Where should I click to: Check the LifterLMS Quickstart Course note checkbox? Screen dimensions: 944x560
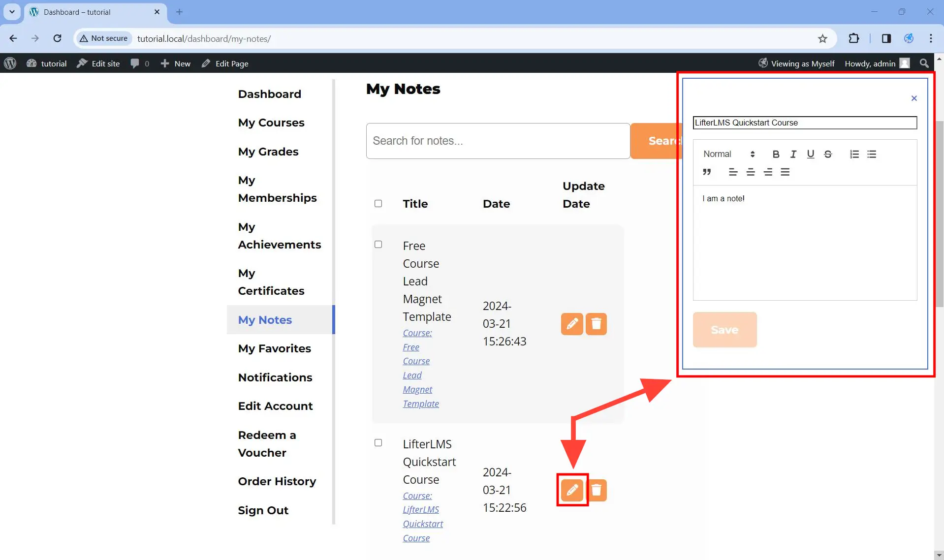[378, 443]
